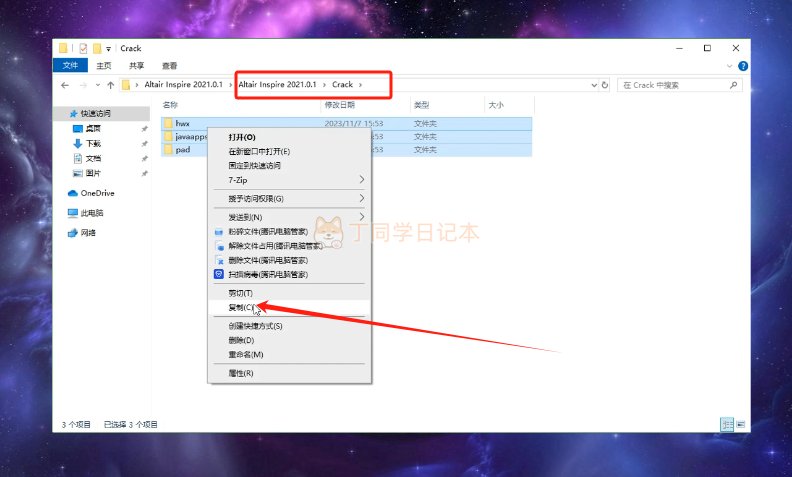Choose 剪切(T) from context menu
Image resolution: width=792 pixels, height=477 pixels.
tap(289, 293)
